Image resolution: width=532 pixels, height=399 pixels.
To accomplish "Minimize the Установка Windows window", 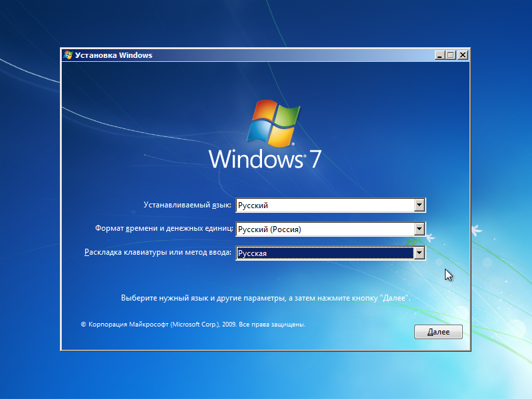I will [440, 55].
